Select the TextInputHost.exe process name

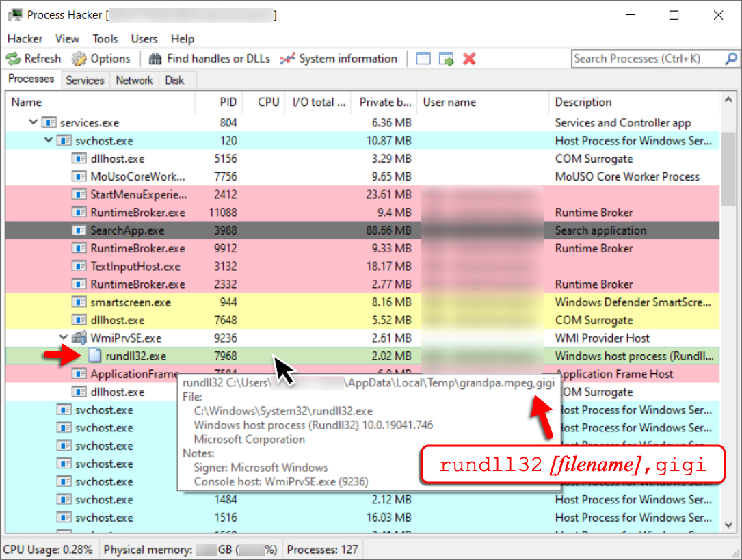click(x=135, y=266)
